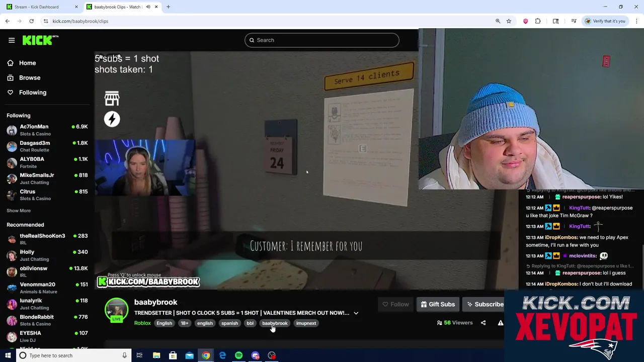The height and width of the screenshot is (362, 644).
Task: Open the Ac7ionMan channel
Action: [47, 130]
